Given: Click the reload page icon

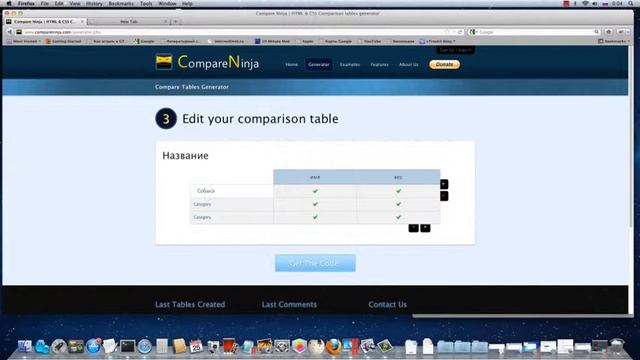Looking at the screenshot, I should pyautogui.click(x=460, y=32).
